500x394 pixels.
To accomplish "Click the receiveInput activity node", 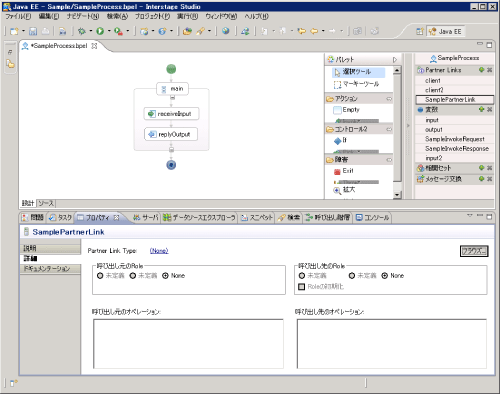I will 171,114.
